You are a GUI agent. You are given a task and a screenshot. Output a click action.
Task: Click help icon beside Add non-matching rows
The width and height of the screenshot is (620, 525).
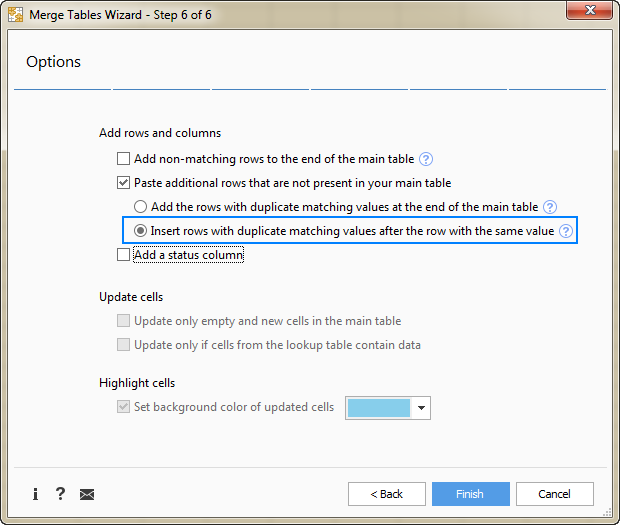(x=426, y=159)
